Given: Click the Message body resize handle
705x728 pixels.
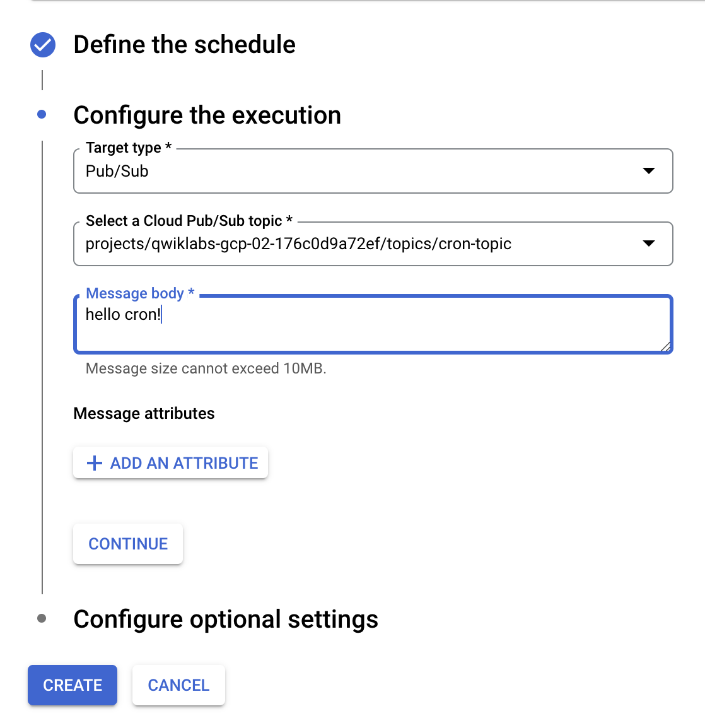Looking at the screenshot, I should (x=665, y=347).
